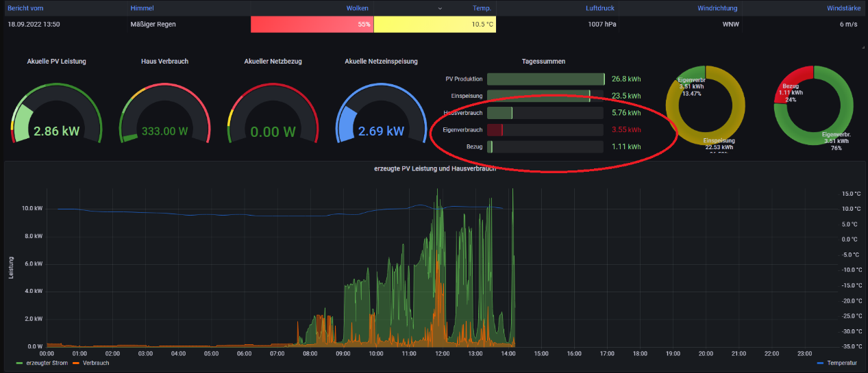Screen dimensions: 868x373
Task: Click the Bericht vom column header
Action: (25, 8)
